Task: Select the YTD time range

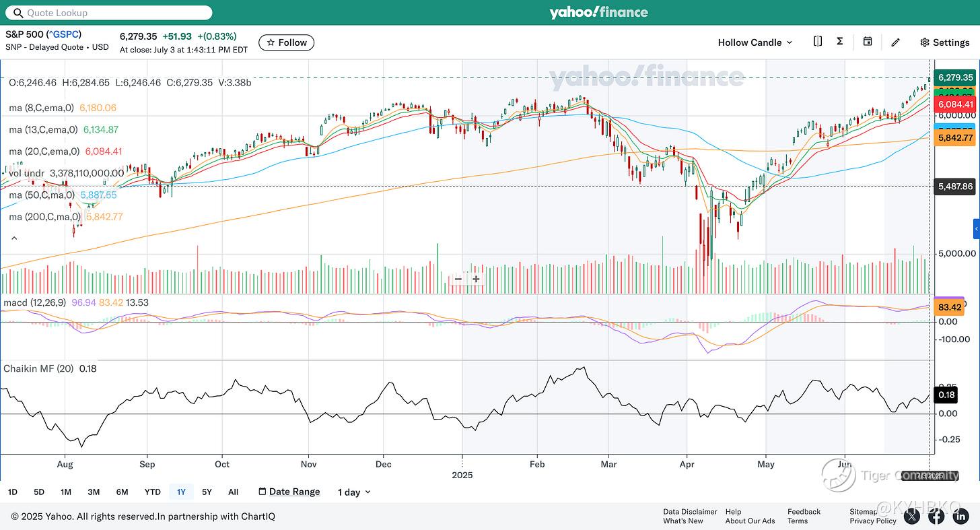Action: click(153, 492)
